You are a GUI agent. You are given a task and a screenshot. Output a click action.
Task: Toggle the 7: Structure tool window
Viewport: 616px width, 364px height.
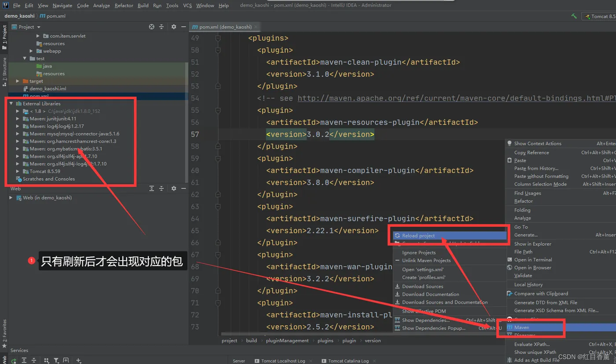pos(4,72)
